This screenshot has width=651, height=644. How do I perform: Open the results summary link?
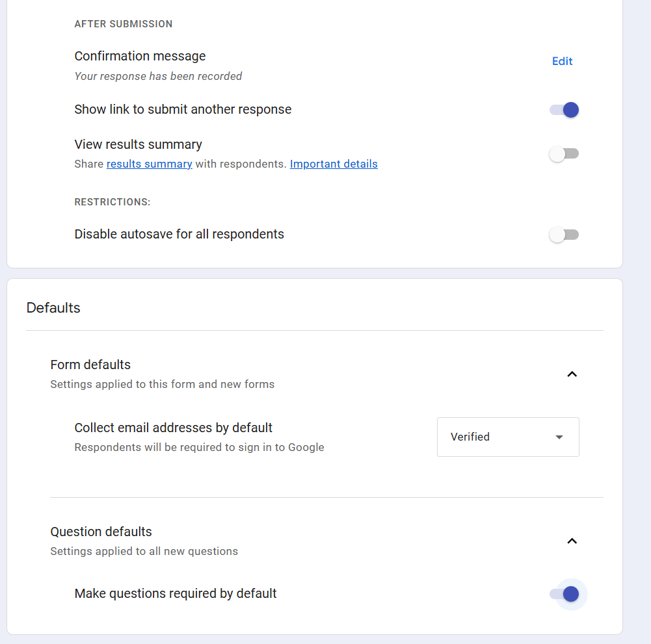(149, 164)
